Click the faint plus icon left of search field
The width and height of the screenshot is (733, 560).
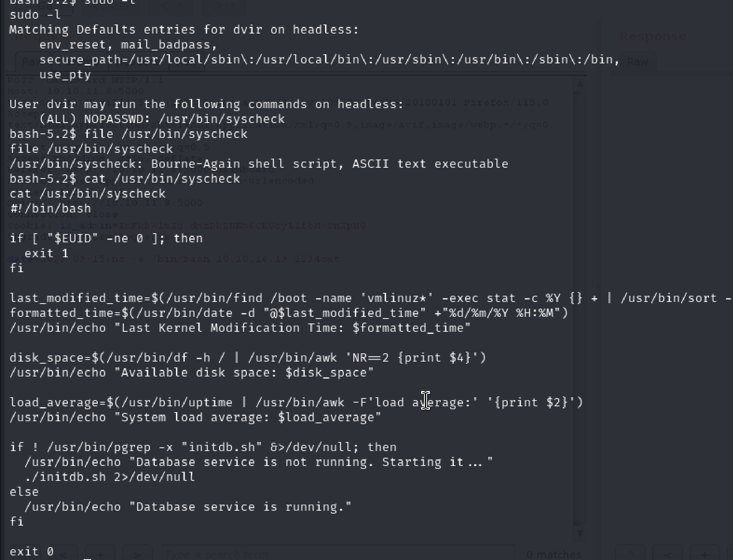click(x=100, y=555)
